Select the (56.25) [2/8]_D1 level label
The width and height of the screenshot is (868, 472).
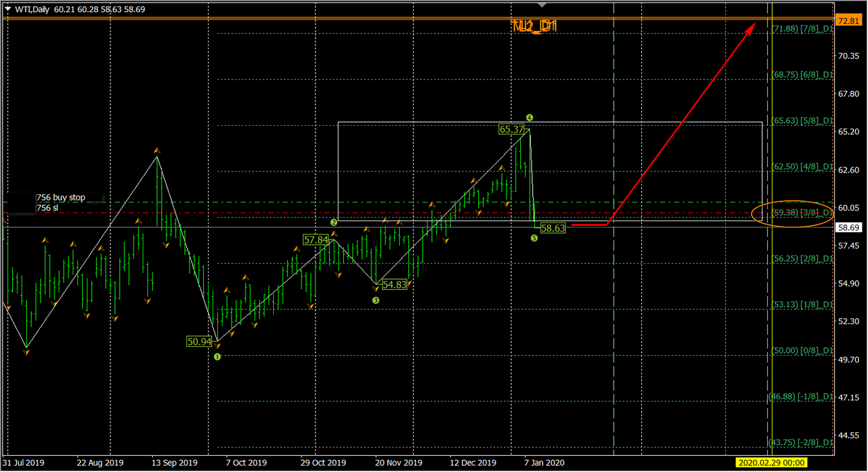click(x=803, y=258)
